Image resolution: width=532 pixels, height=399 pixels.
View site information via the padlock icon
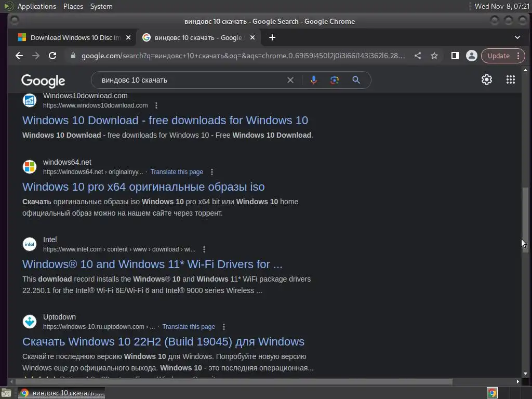tap(73, 56)
